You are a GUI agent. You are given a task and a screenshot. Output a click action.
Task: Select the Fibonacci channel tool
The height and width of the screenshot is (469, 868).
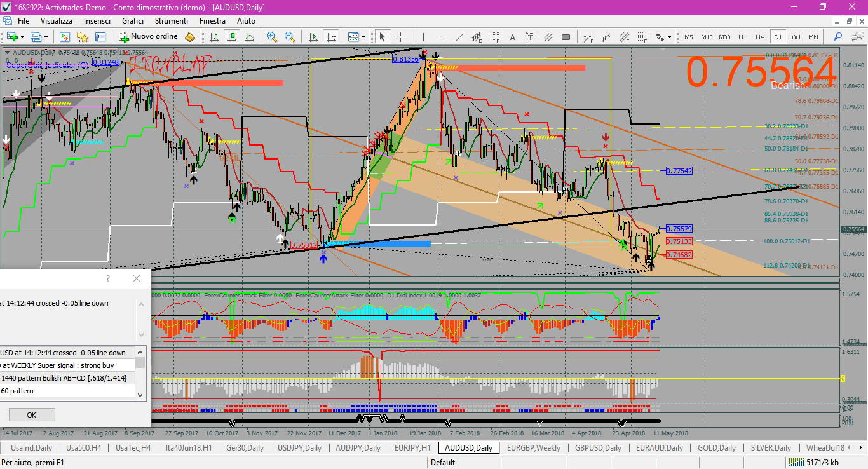(x=625, y=37)
